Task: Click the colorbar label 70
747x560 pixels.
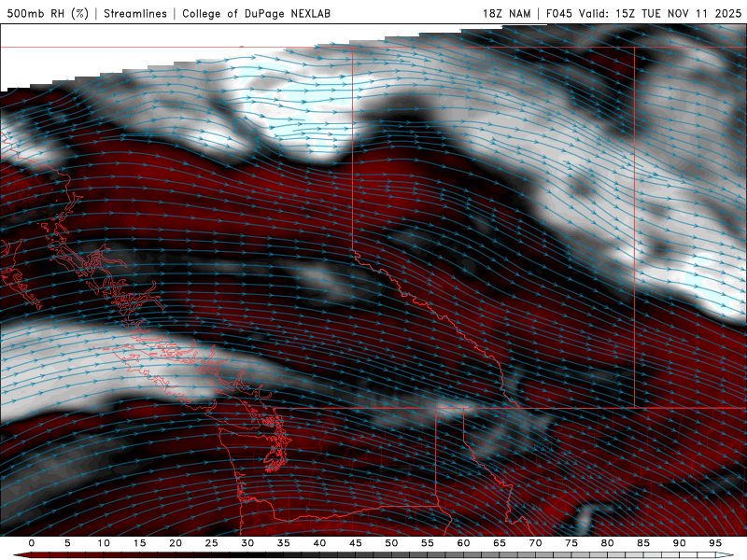Action: pyautogui.click(x=535, y=543)
